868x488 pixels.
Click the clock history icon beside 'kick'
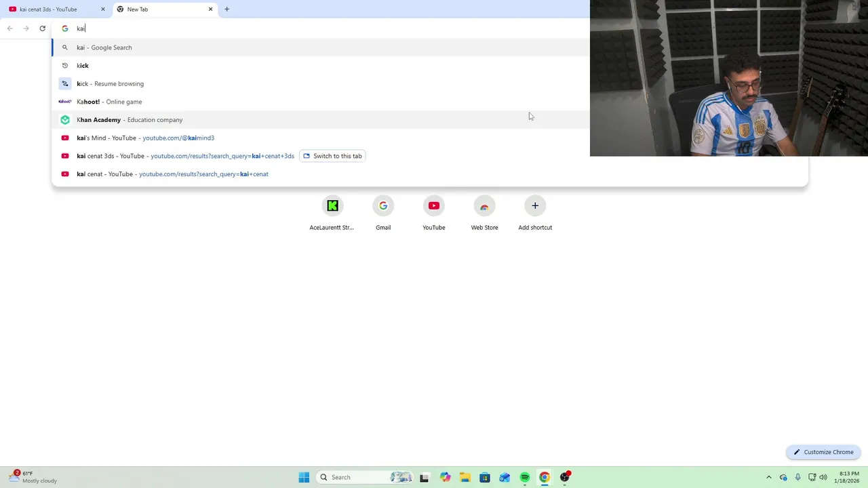coord(65,66)
